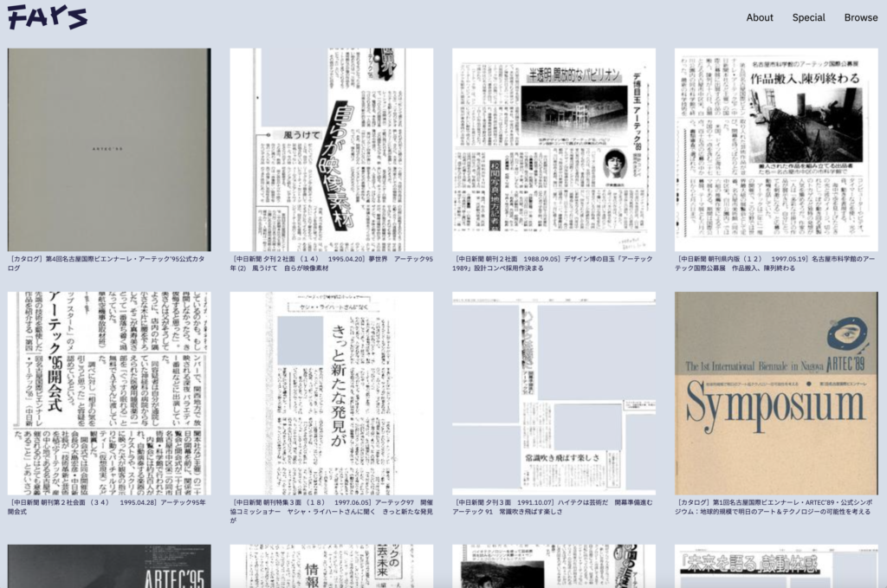The image size is (887, 588).
Task: Open the 常識吹き飛ばす楽しさ clipping thumbnail
Action: [x=554, y=392]
